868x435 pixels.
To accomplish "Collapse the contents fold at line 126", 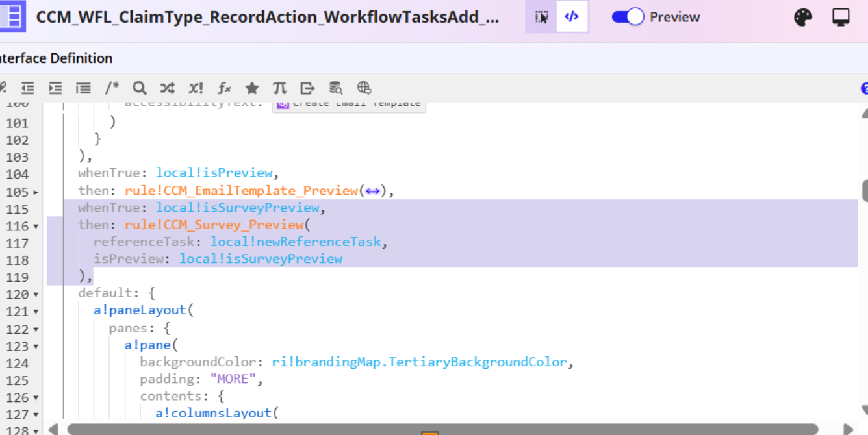I will (35, 397).
